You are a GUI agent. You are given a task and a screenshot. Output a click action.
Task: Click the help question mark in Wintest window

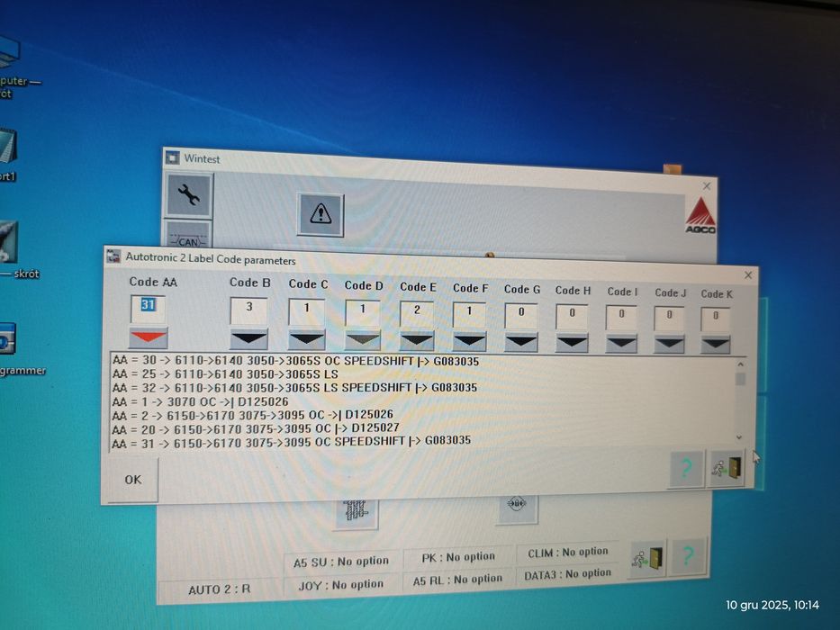point(688,556)
